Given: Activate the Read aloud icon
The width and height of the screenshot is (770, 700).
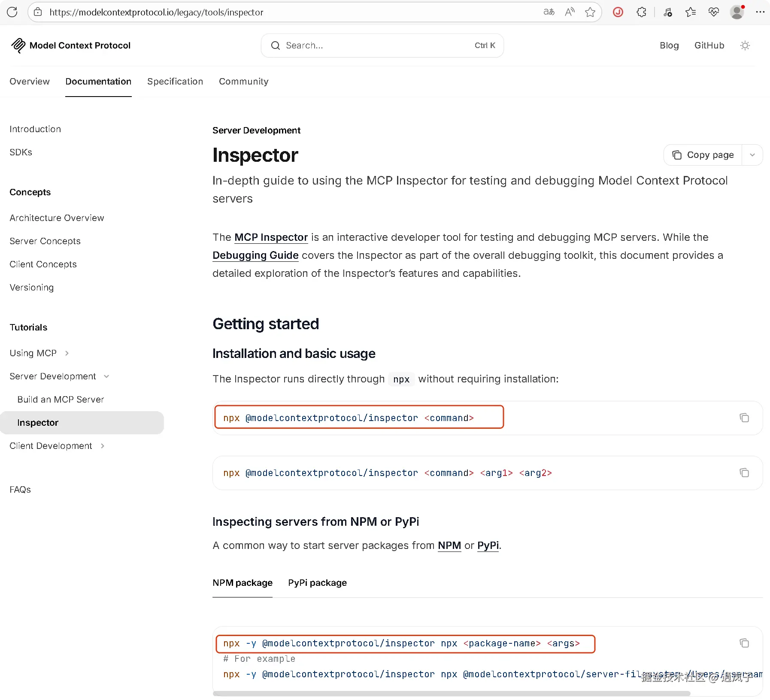Looking at the screenshot, I should [570, 12].
